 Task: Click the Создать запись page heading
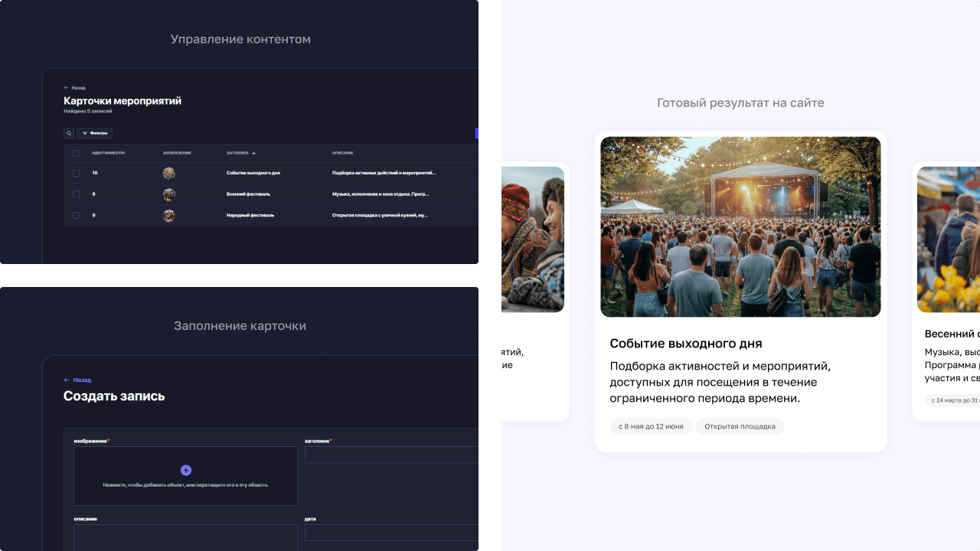tap(114, 396)
